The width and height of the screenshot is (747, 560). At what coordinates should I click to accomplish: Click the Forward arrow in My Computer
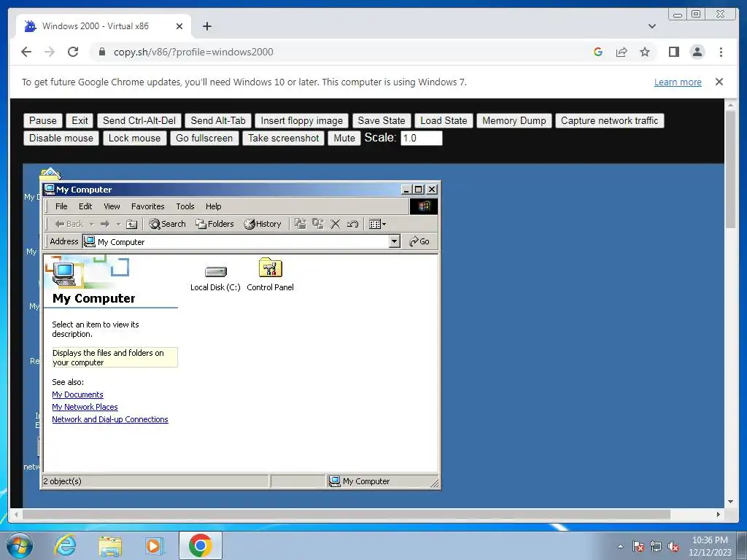pos(105,224)
